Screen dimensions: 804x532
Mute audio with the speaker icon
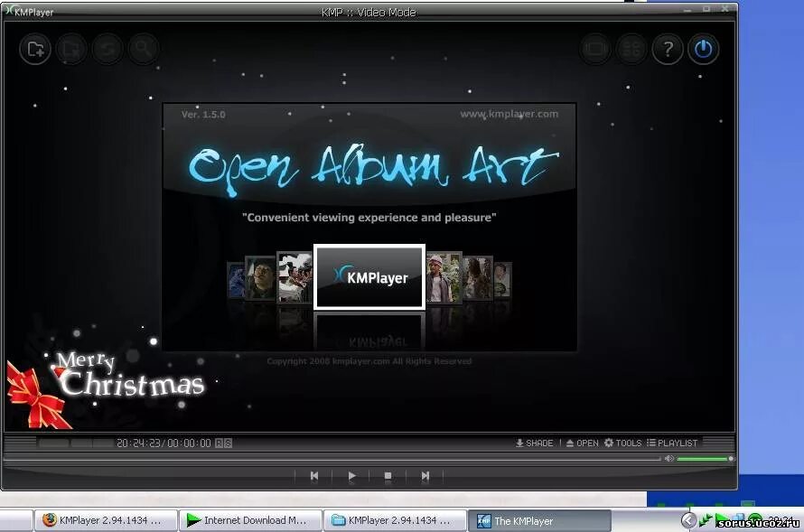pos(669,458)
